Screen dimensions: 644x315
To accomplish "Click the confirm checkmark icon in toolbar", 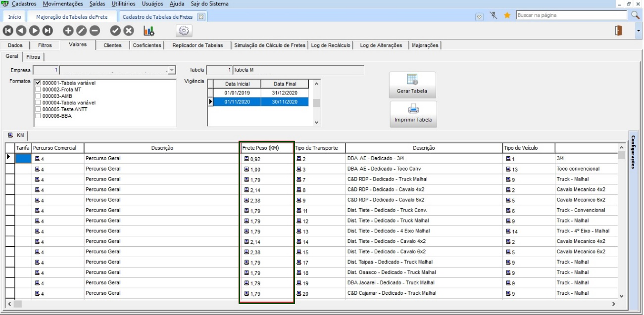I will (x=115, y=31).
